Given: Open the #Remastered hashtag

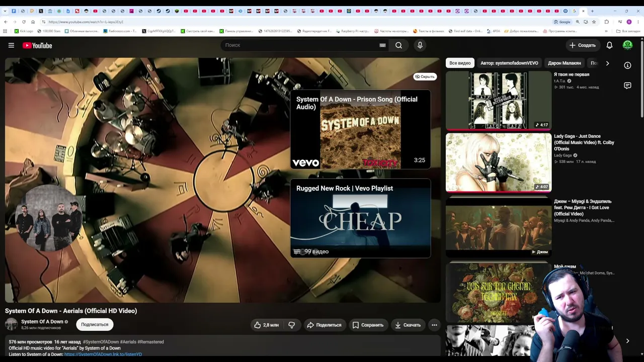Looking at the screenshot, I should click(150, 342).
